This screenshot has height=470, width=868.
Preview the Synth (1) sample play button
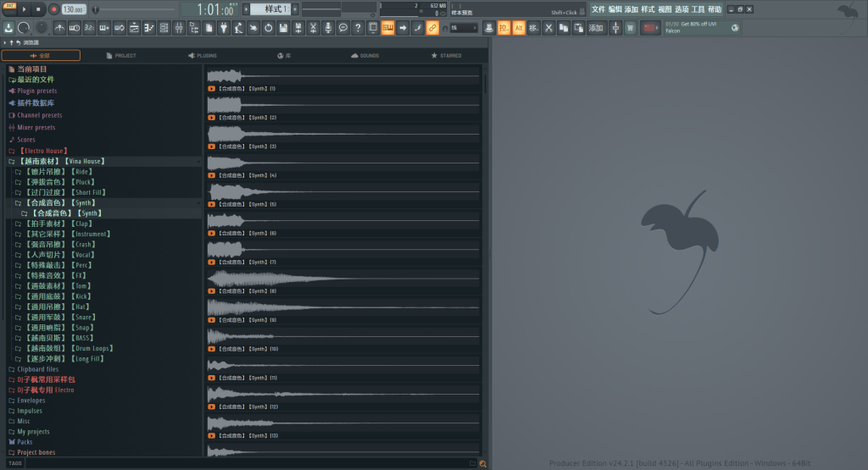211,88
